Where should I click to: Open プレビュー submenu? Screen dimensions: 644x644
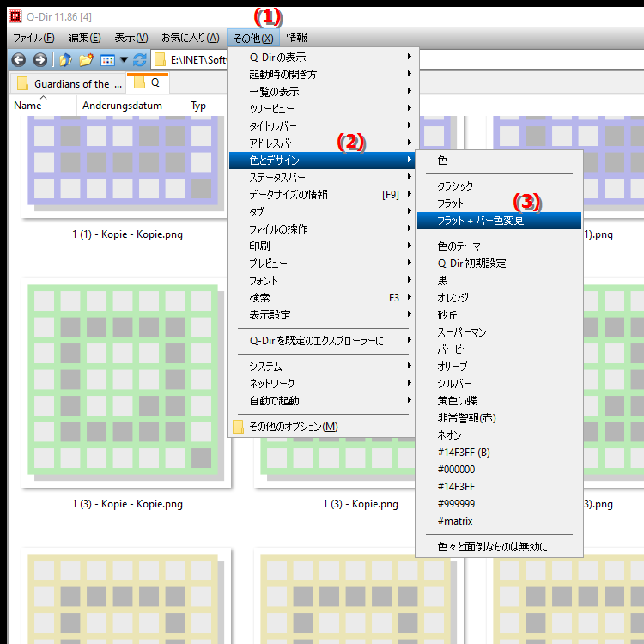click(x=322, y=264)
